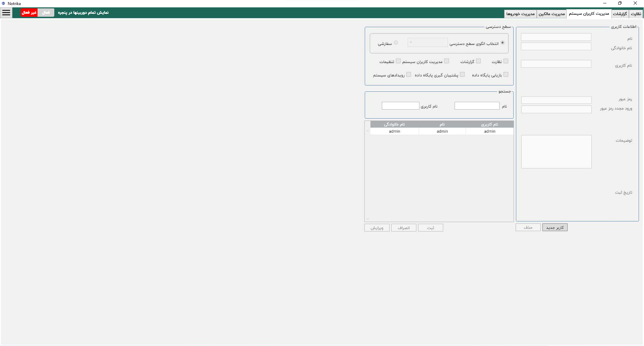Open the مدیریت مالکین tab
The height and width of the screenshot is (346, 644).
[551, 14]
